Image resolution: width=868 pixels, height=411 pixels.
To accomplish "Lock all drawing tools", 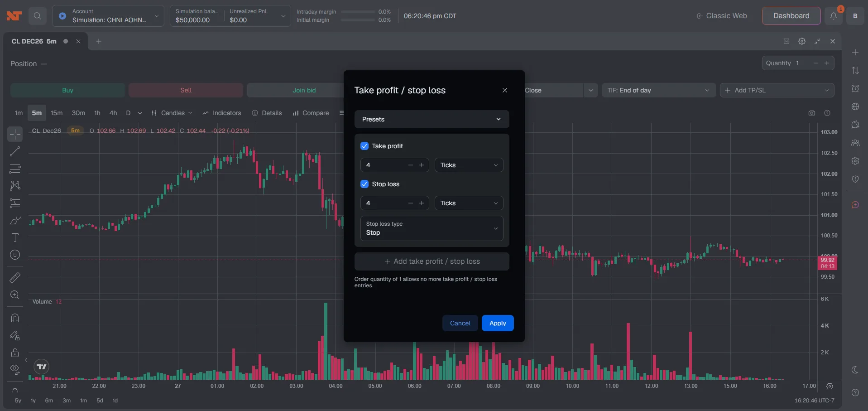I will 15,353.
